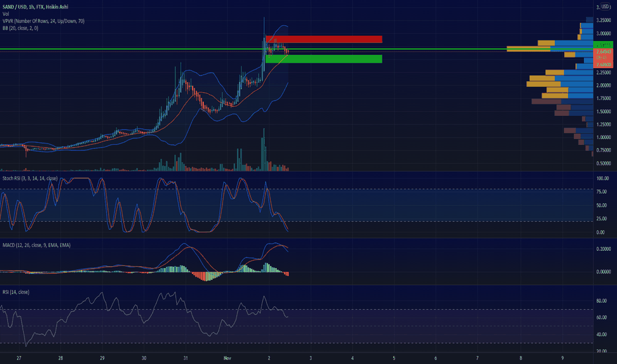Click date 6 on the time axis

[x=436, y=359]
